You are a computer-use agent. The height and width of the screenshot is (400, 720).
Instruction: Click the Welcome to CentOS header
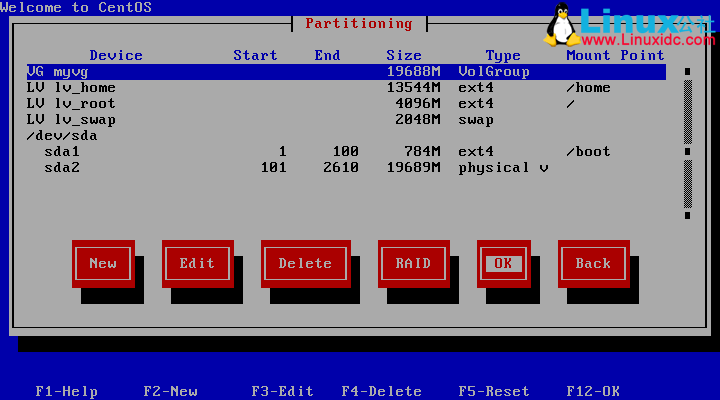click(x=76, y=7)
